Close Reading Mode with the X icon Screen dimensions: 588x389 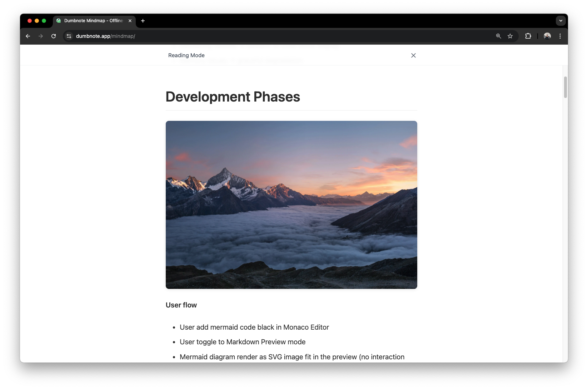[413, 55]
